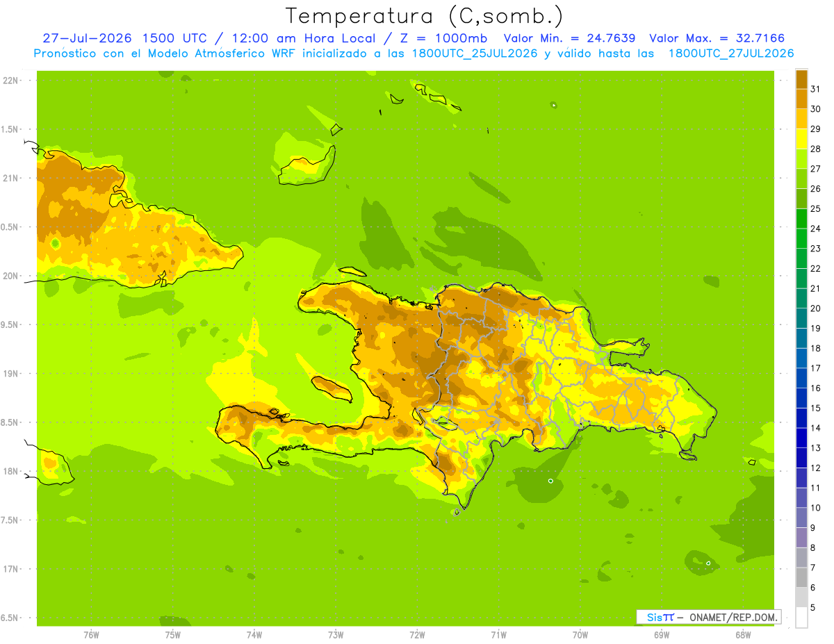Click the '21N' latitude label

(11, 179)
